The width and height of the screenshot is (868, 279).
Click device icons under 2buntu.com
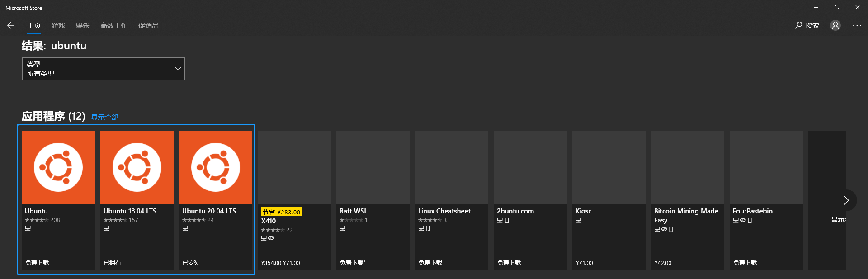point(503,220)
